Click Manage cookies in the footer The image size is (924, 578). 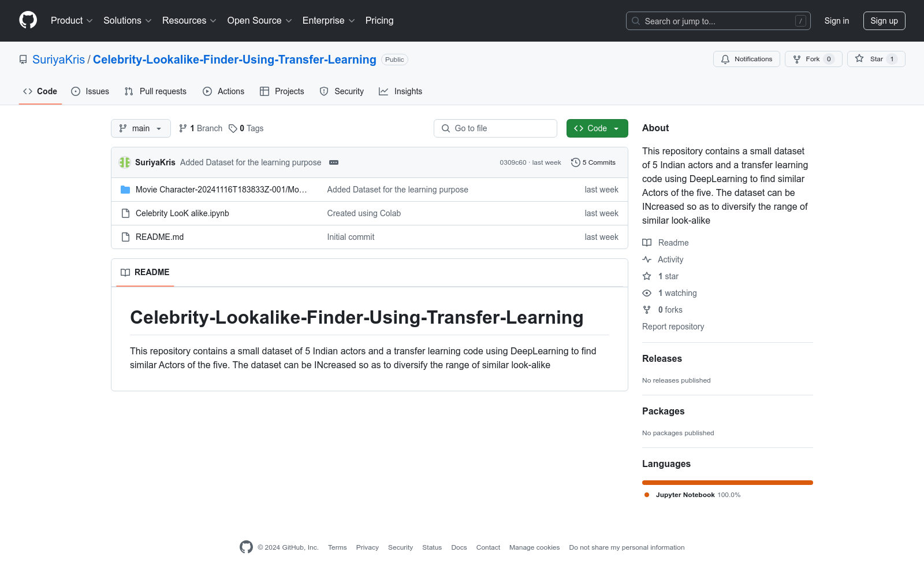pyautogui.click(x=534, y=547)
